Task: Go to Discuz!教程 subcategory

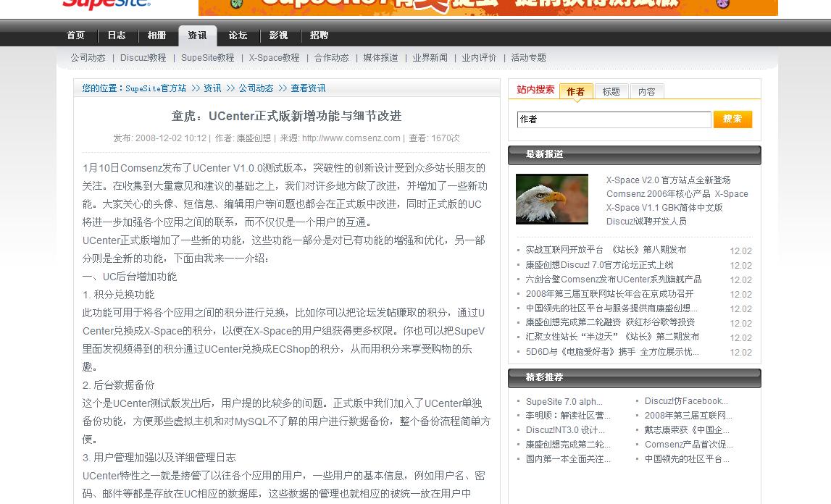Action: click(143, 58)
